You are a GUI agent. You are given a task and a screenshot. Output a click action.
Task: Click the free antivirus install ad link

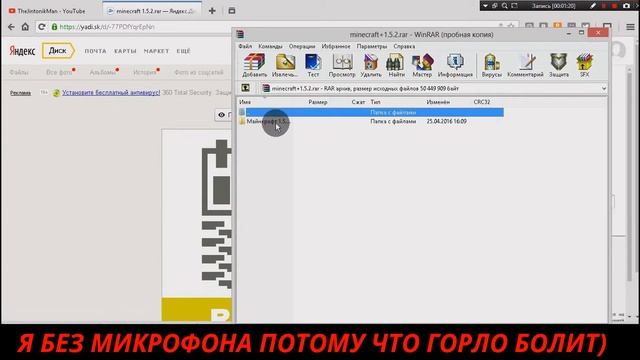111,93
